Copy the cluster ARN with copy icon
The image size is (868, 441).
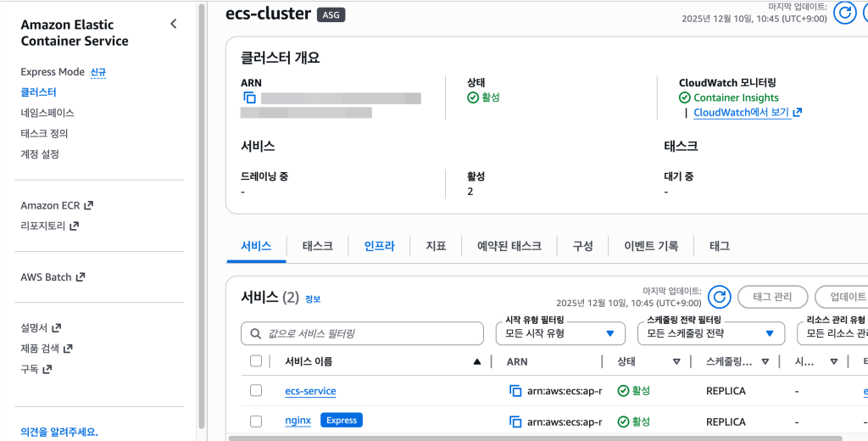click(249, 98)
